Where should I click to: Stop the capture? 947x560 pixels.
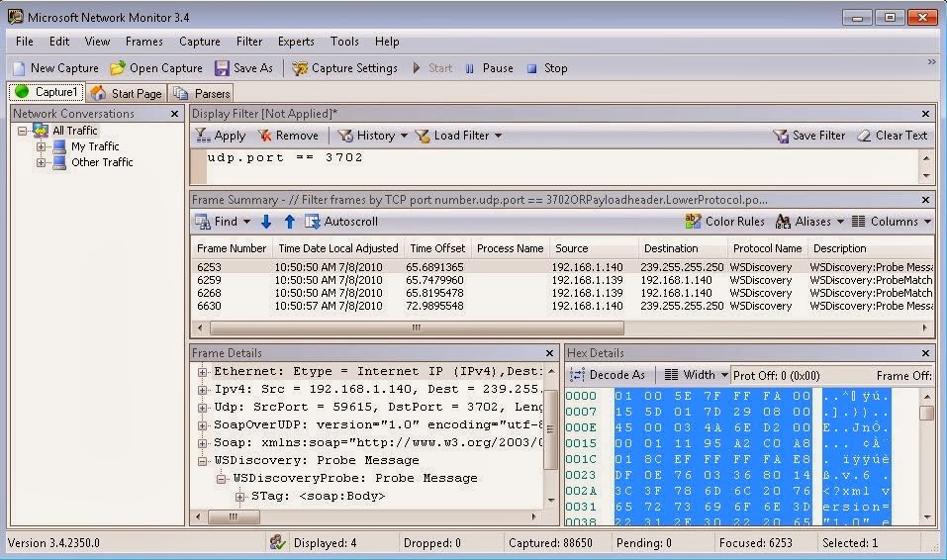coord(547,68)
